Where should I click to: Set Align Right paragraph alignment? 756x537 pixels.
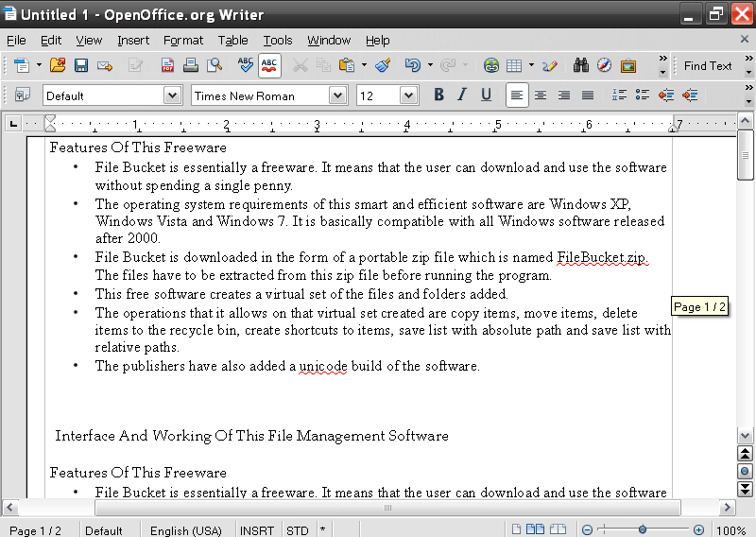point(564,95)
